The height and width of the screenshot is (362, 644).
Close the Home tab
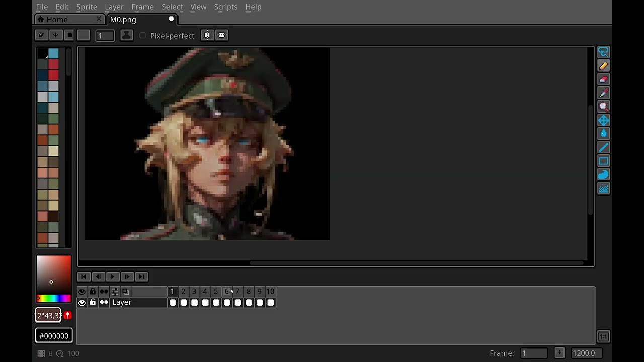pos(99,19)
